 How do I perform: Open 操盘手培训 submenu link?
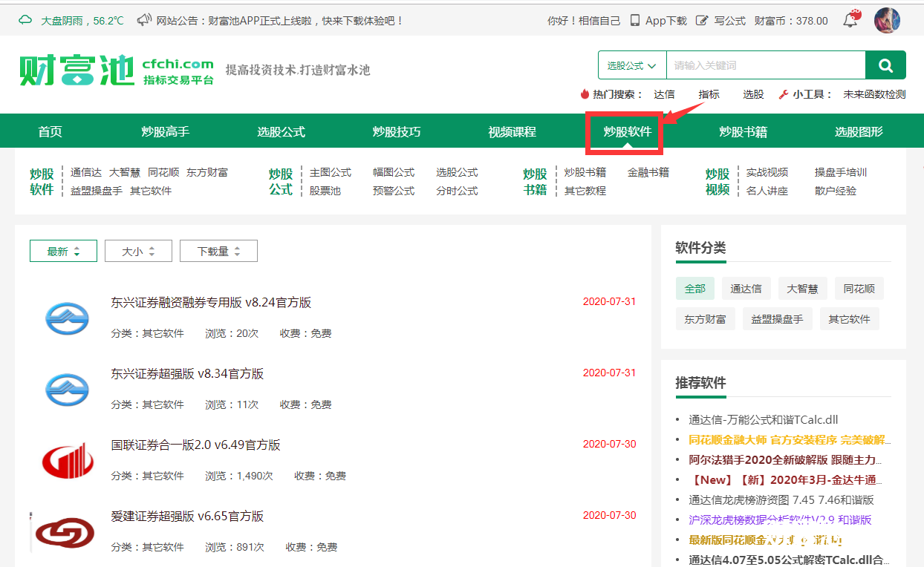pos(841,172)
